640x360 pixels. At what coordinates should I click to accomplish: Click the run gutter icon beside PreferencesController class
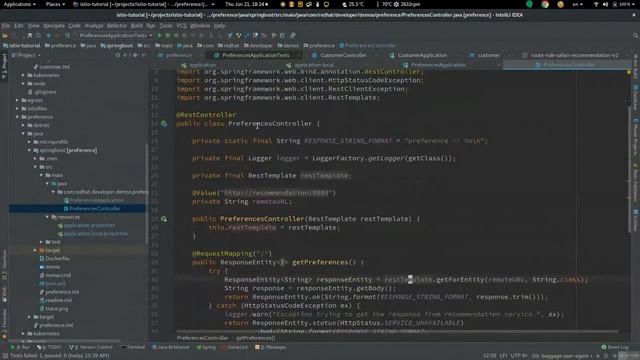tap(164, 123)
